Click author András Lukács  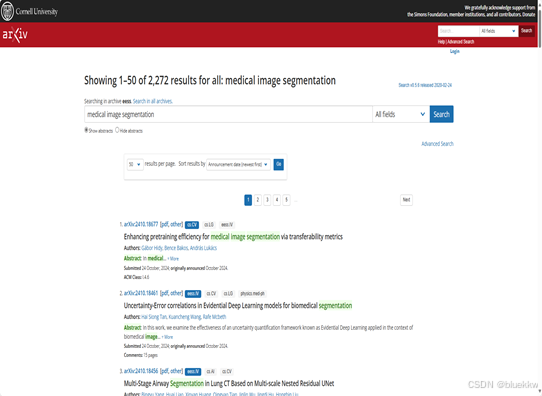click(x=203, y=248)
